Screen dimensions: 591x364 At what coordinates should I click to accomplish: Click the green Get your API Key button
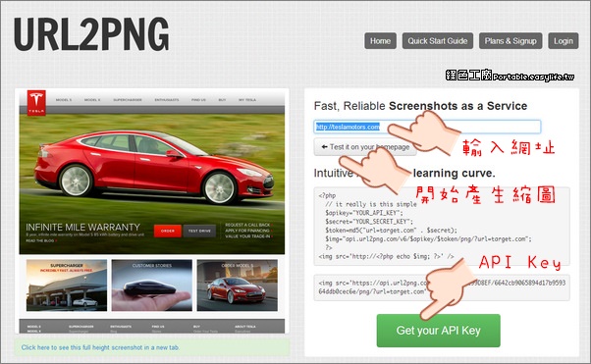coord(439,331)
